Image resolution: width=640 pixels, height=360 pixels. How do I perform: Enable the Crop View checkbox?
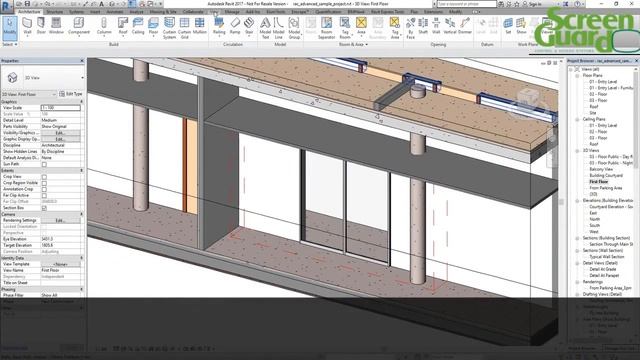pyautogui.click(x=44, y=177)
